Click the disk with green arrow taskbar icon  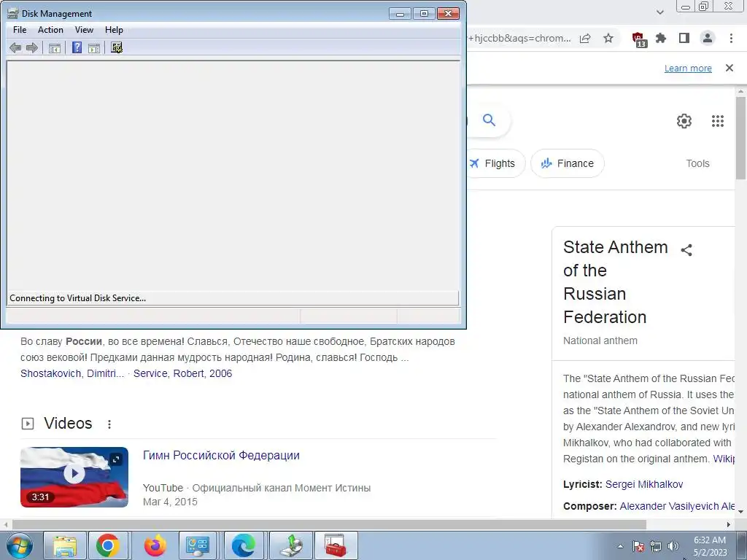click(290, 545)
